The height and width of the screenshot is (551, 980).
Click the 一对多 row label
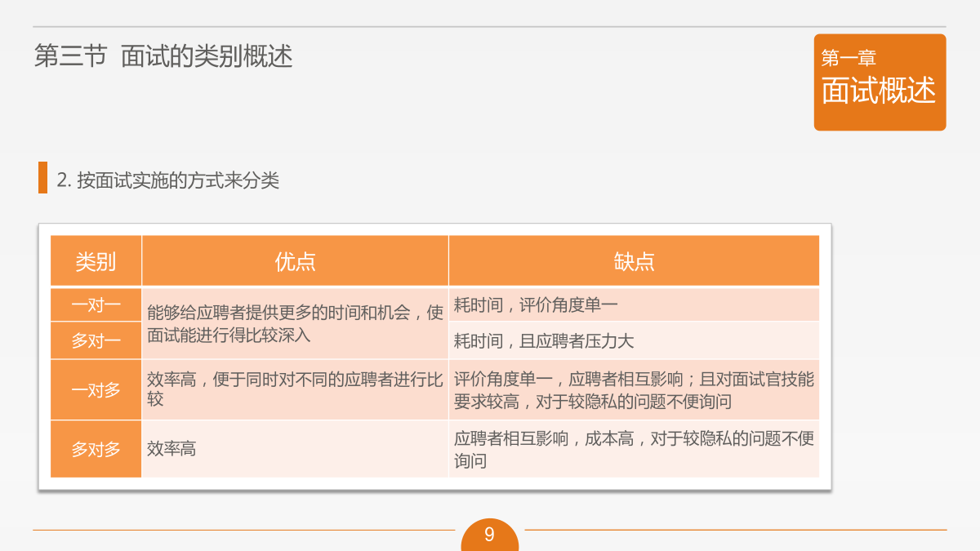(96, 389)
